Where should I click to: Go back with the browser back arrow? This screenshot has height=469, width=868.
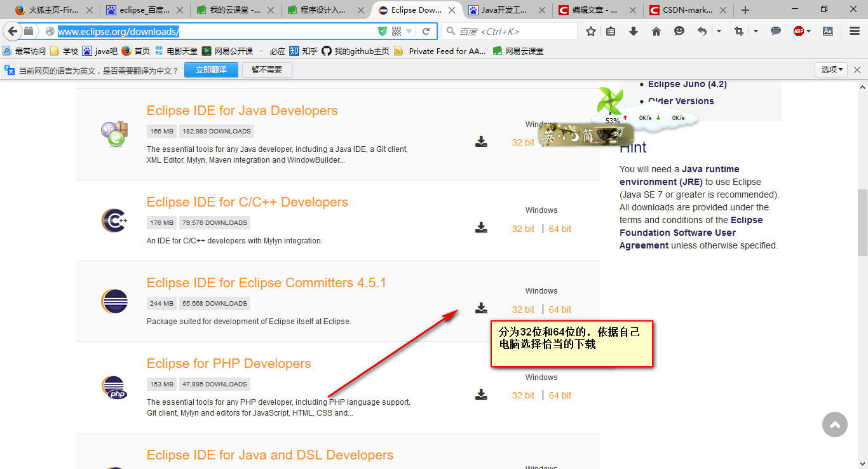pyautogui.click(x=13, y=31)
